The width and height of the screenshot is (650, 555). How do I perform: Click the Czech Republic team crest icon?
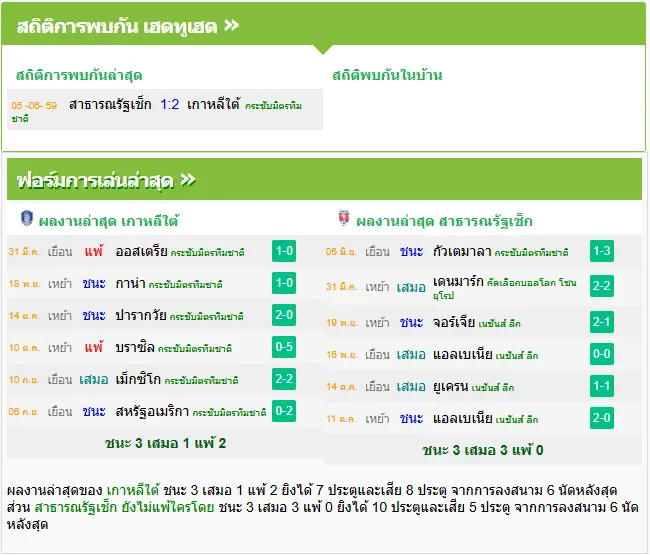pos(344,218)
